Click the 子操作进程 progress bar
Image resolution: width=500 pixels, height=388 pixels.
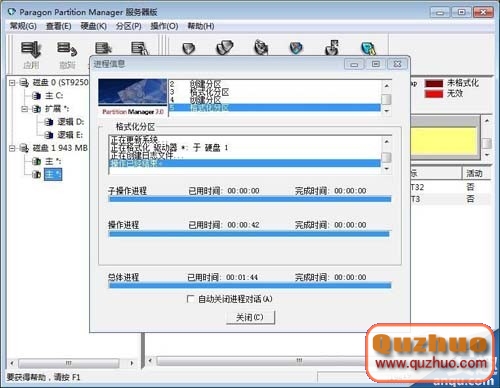[x=250, y=199]
